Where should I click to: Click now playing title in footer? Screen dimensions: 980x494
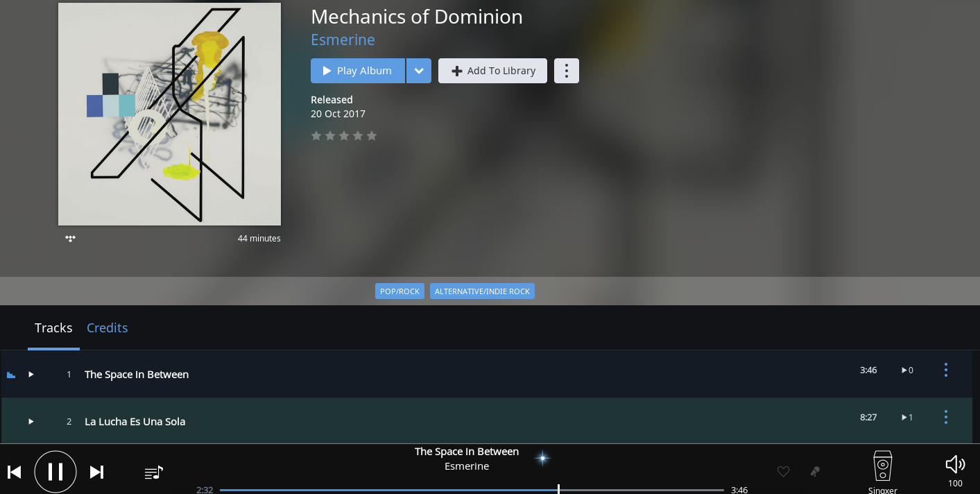coord(467,452)
